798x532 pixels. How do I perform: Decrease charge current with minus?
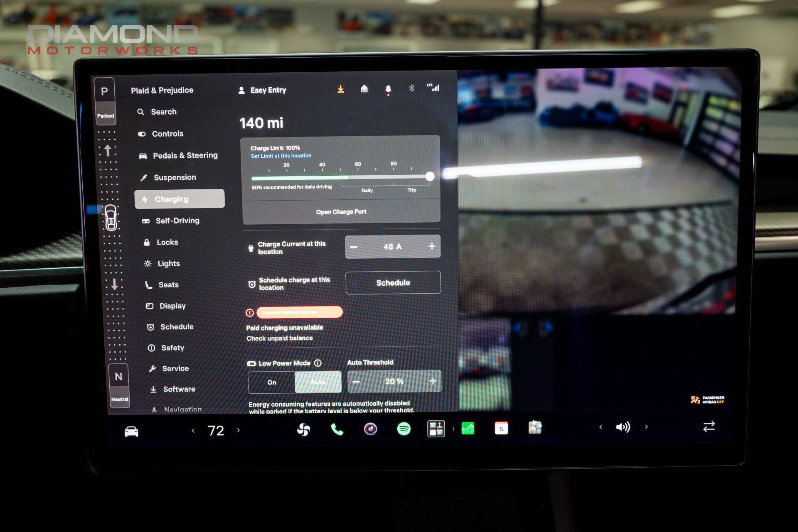click(354, 247)
